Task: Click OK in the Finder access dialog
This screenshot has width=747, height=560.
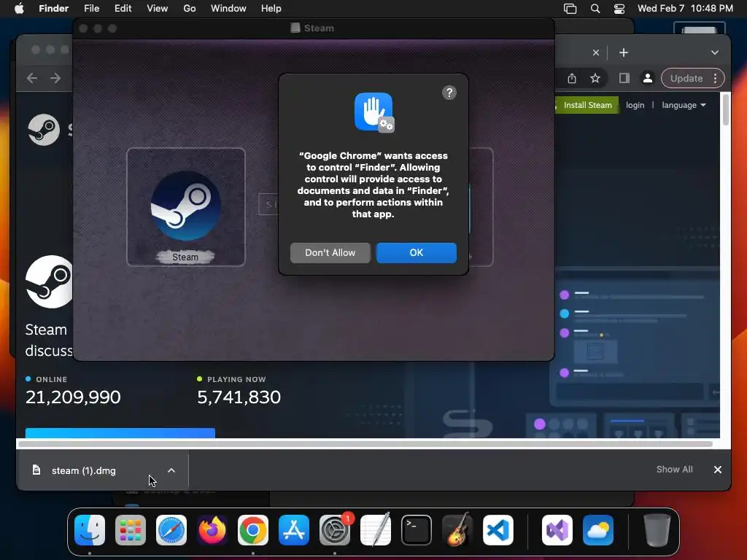Action: click(416, 252)
